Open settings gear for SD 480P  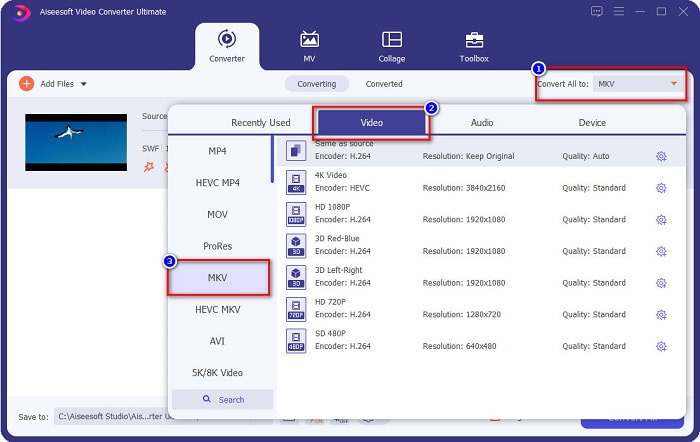[x=661, y=346]
